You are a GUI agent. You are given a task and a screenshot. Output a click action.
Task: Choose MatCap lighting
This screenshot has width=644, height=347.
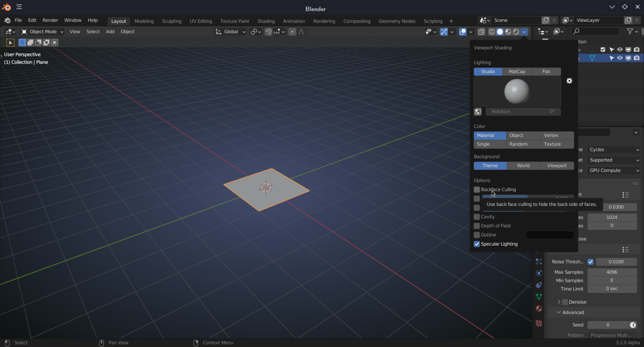coord(517,72)
